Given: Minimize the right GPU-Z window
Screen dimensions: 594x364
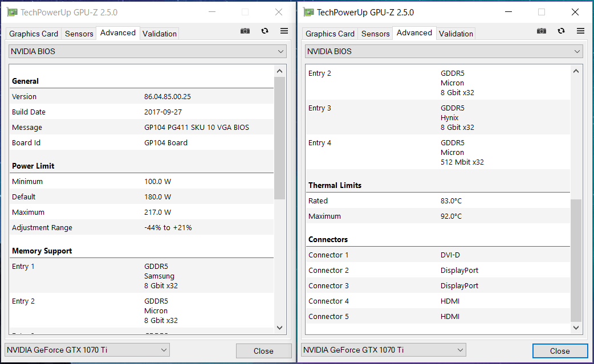Looking at the screenshot, I should pos(508,12).
